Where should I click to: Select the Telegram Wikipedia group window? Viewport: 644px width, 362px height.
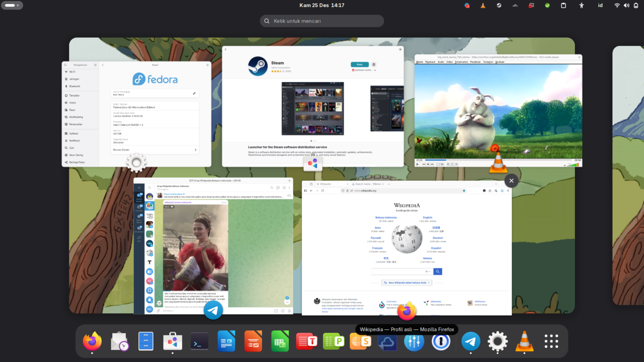tap(213, 246)
